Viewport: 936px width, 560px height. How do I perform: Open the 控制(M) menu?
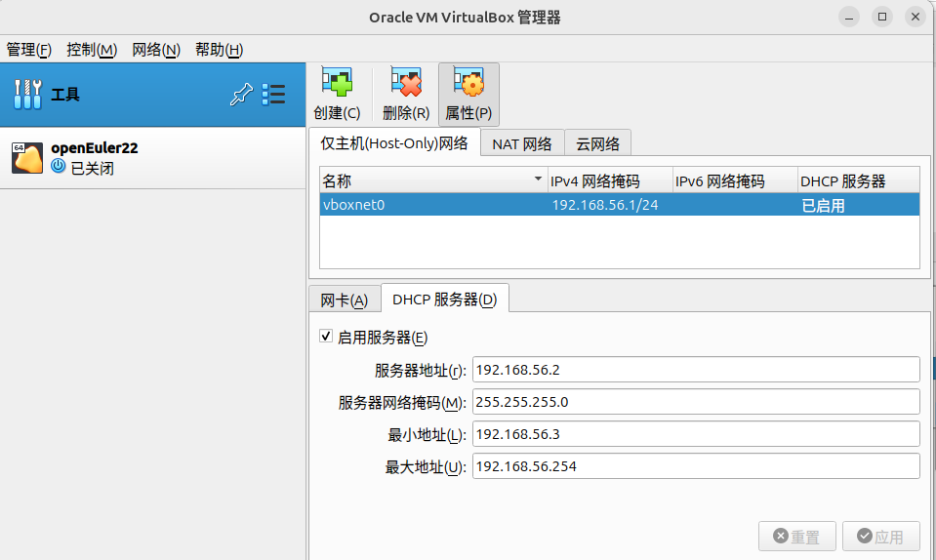point(92,50)
